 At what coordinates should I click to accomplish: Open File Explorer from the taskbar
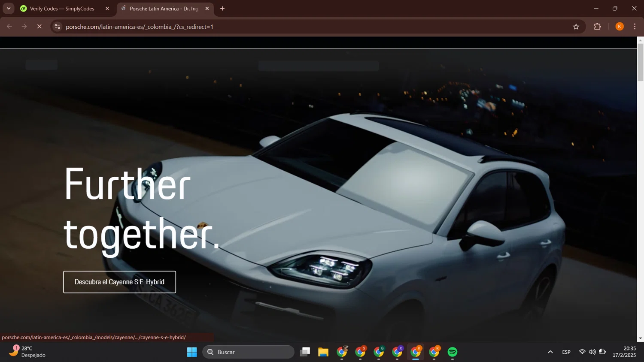tap(323, 352)
